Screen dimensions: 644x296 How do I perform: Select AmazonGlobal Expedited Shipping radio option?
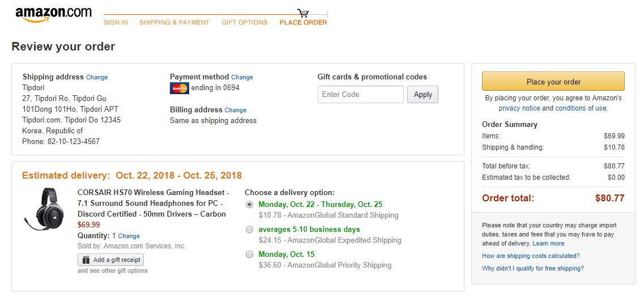(250, 230)
